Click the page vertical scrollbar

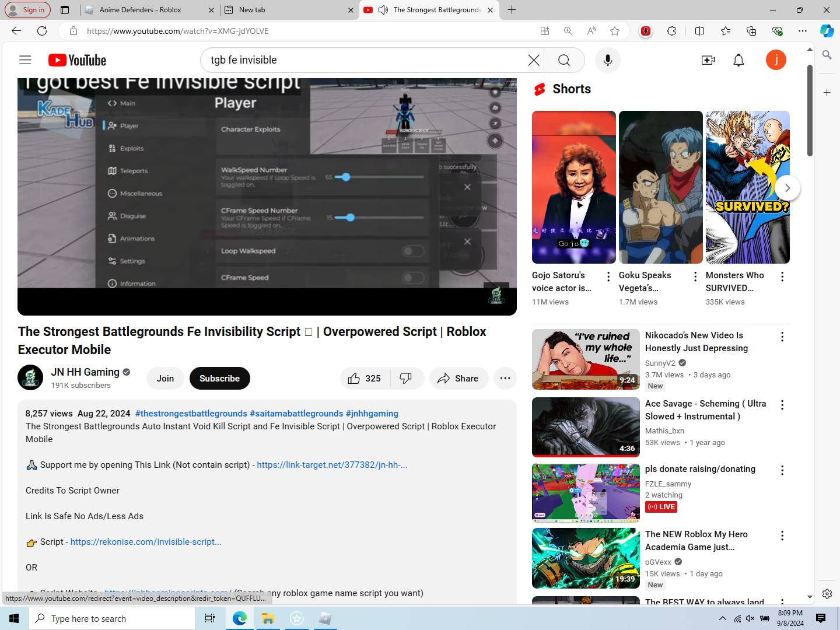[x=810, y=111]
